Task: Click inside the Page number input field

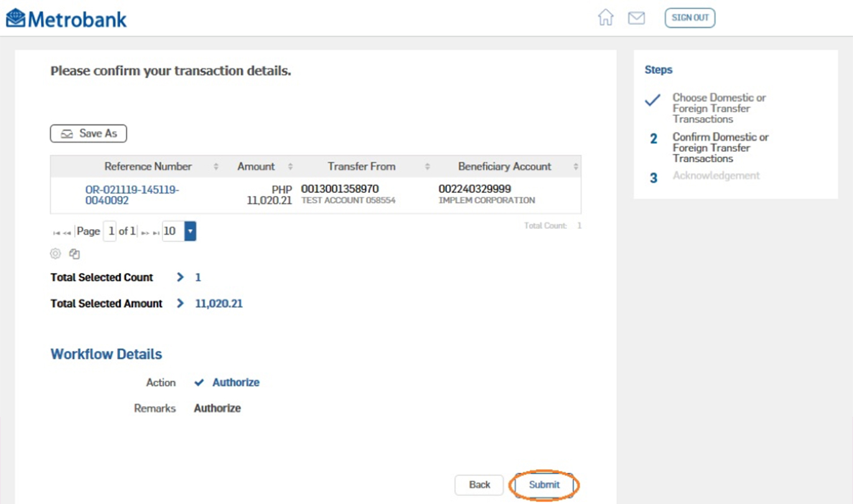Action: (111, 231)
